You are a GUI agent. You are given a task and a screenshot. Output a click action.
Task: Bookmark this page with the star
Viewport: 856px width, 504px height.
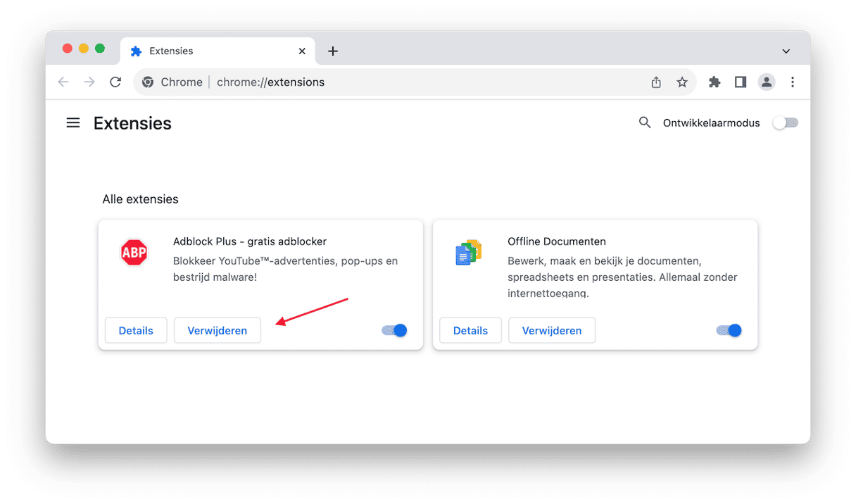point(682,82)
